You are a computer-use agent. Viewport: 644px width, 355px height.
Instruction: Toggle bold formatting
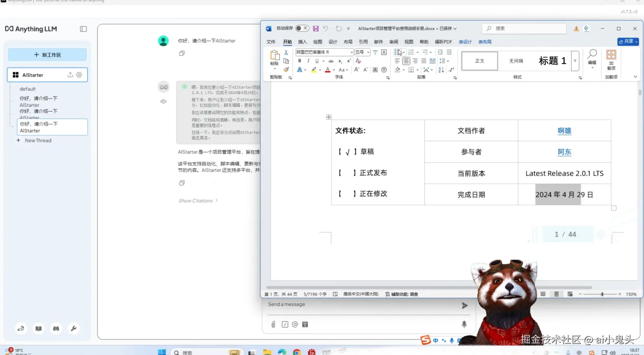pos(299,61)
